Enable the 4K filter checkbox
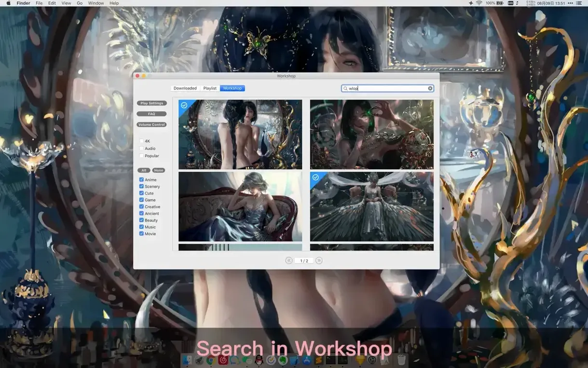The image size is (588, 368). click(x=141, y=141)
